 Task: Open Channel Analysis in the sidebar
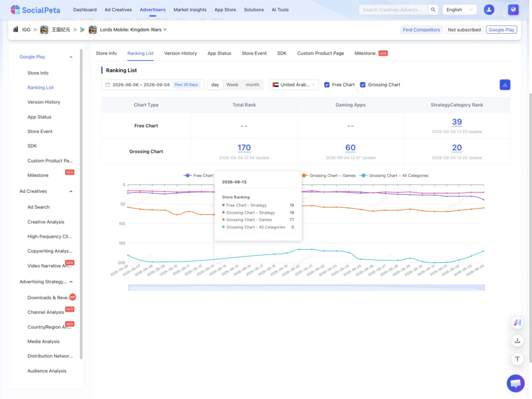46,312
